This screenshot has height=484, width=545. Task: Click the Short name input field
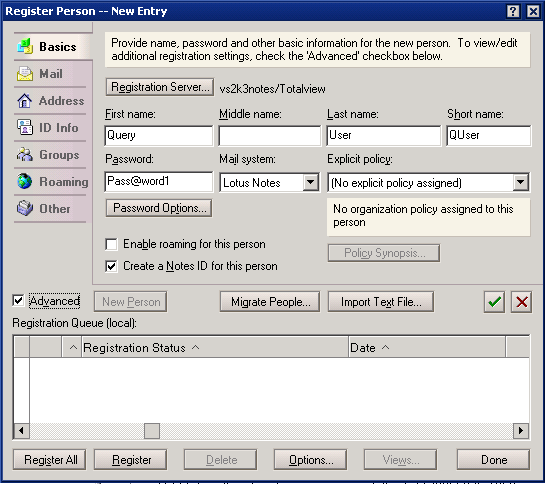click(x=489, y=136)
